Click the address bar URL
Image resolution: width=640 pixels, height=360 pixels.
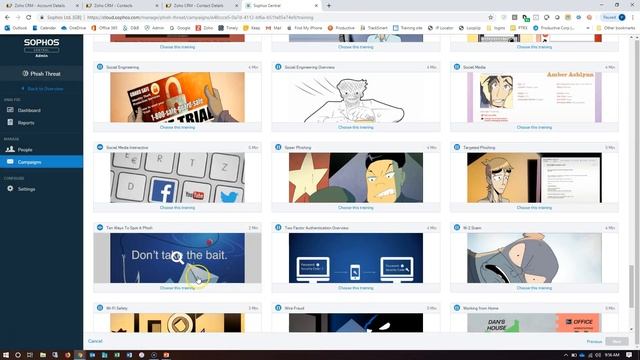coord(200,18)
